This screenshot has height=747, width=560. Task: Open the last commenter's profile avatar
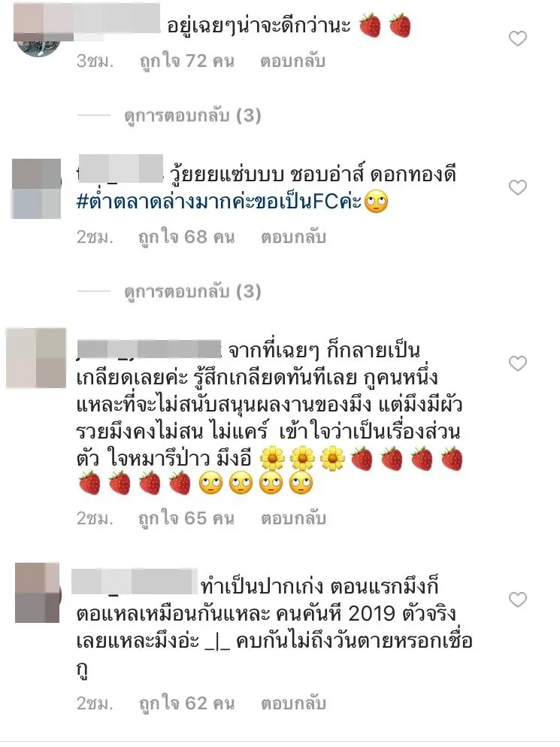pyautogui.click(x=38, y=593)
